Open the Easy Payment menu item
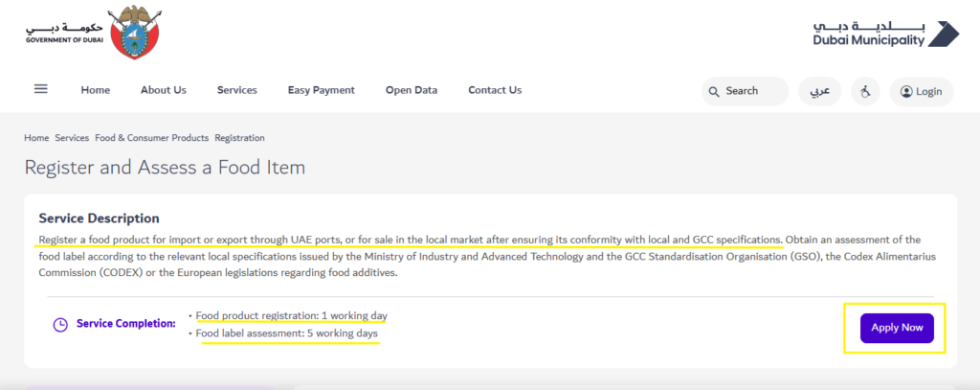This screenshot has height=390, width=980. point(321,90)
